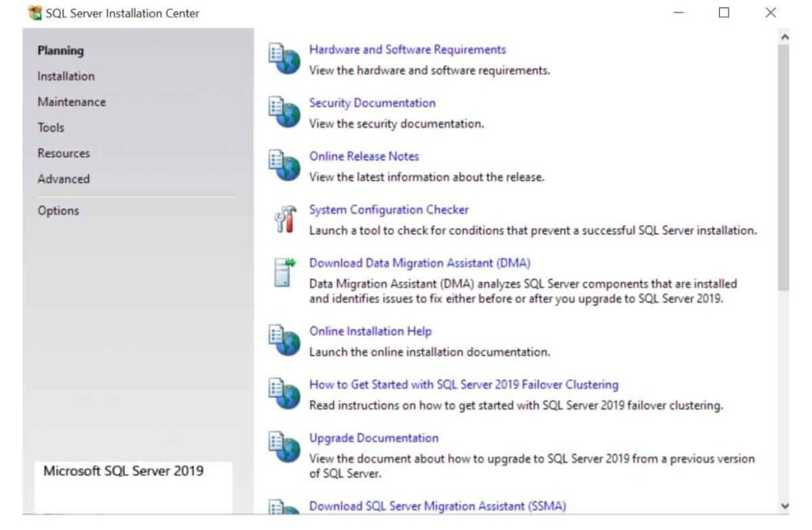Click the scrollbar down arrow
Image resolution: width=812 pixels, height=530 pixels.
(x=784, y=506)
